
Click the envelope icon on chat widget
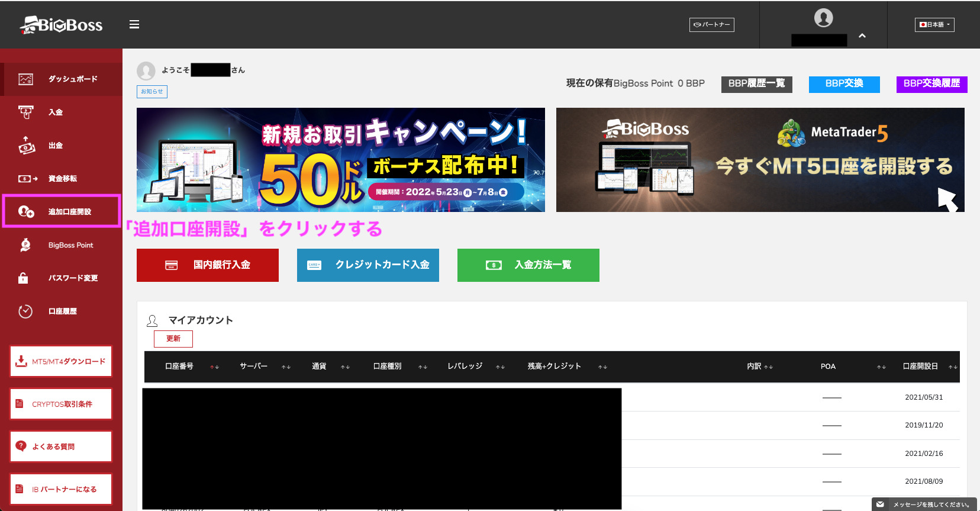click(x=880, y=504)
